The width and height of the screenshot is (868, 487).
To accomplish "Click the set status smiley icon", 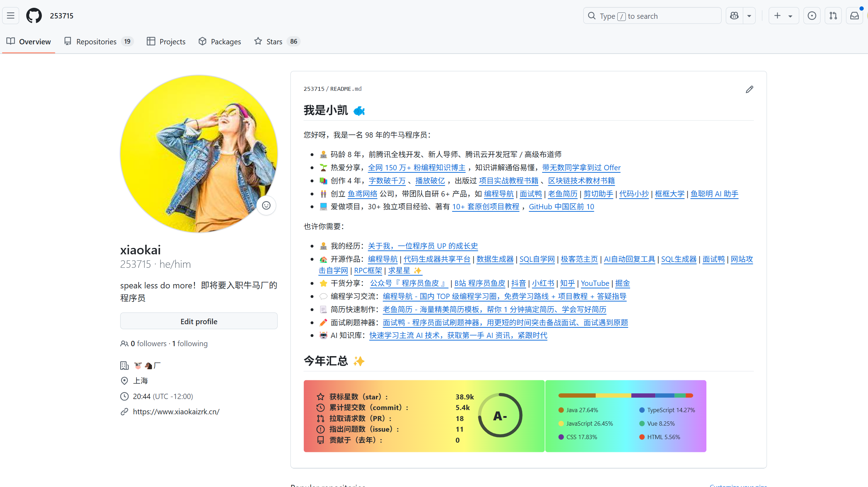I will point(266,205).
